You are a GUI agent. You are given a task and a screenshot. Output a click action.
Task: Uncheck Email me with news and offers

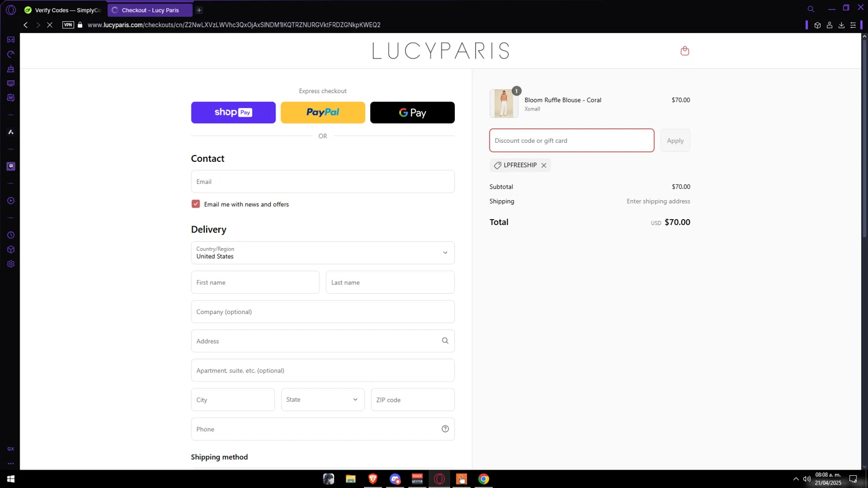tap(196, 204)
